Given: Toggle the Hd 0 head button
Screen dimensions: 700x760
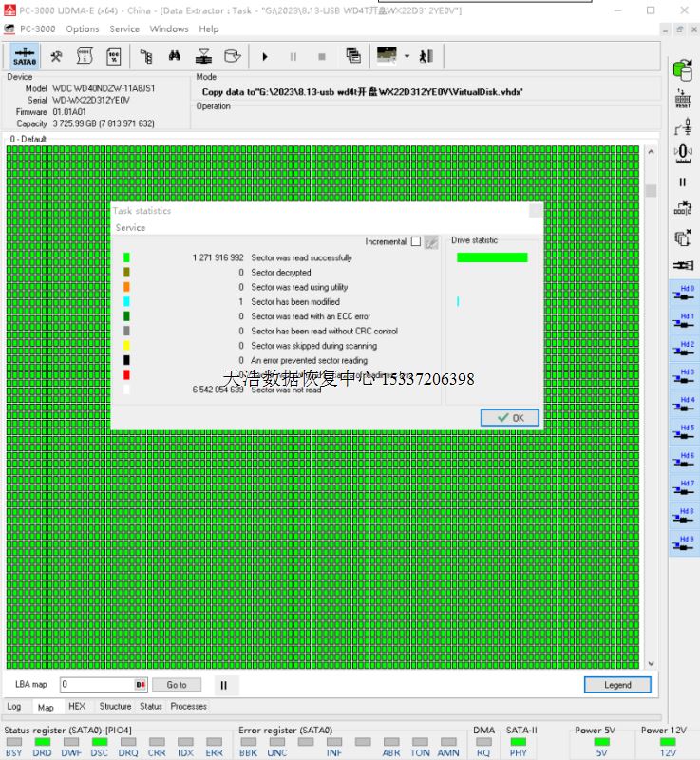Looking at the screenshot, I should (x=684, y=293).
